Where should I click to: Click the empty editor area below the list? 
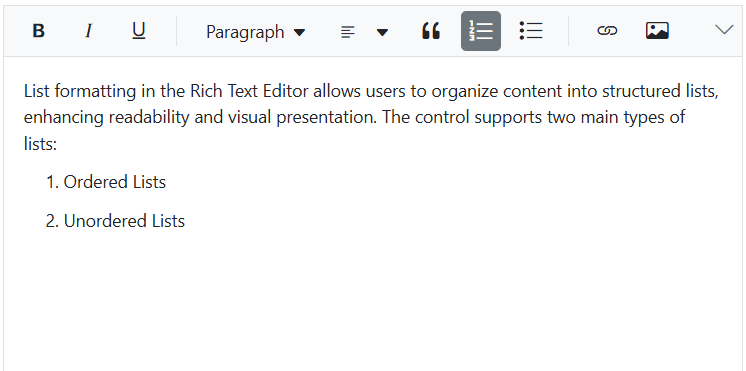coord(373,304)
